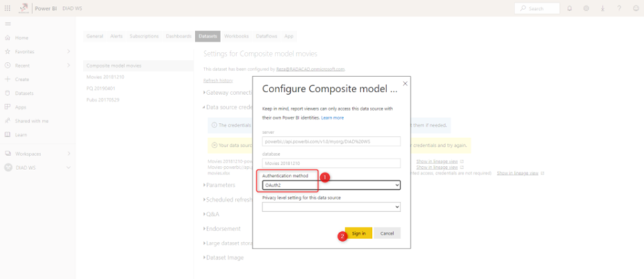The image size is (644, 279).
Task: Switch to the Workbooks tab
Action: (x=236, y=36)
